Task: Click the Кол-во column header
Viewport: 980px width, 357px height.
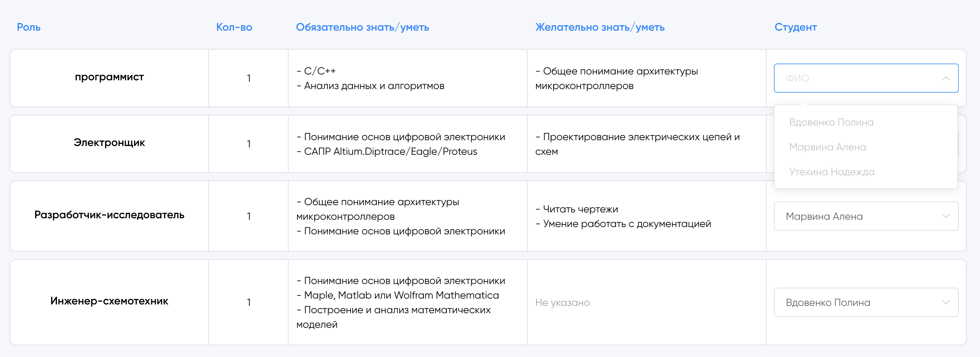Action: tap(234, 27)
